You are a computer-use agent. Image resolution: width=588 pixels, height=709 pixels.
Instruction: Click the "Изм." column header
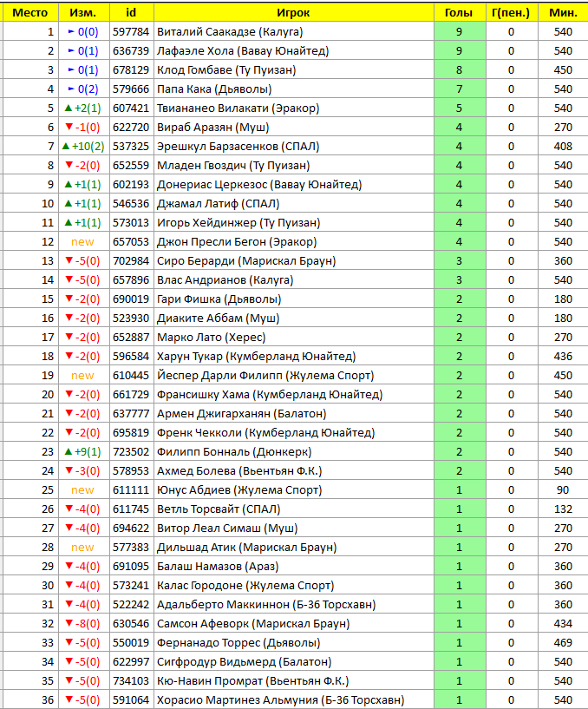[83, 13]
